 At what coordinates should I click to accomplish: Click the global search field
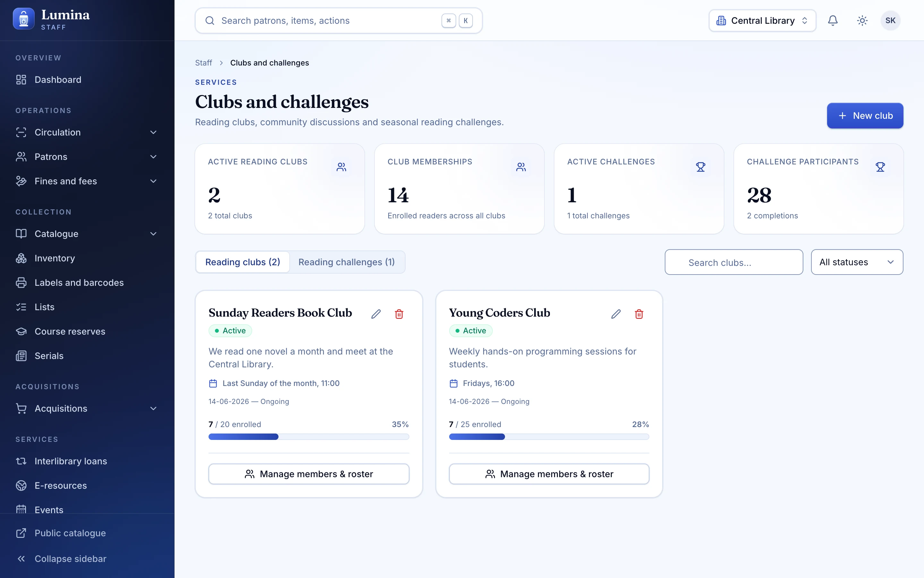pyautogui.click(x=339, y=21)
